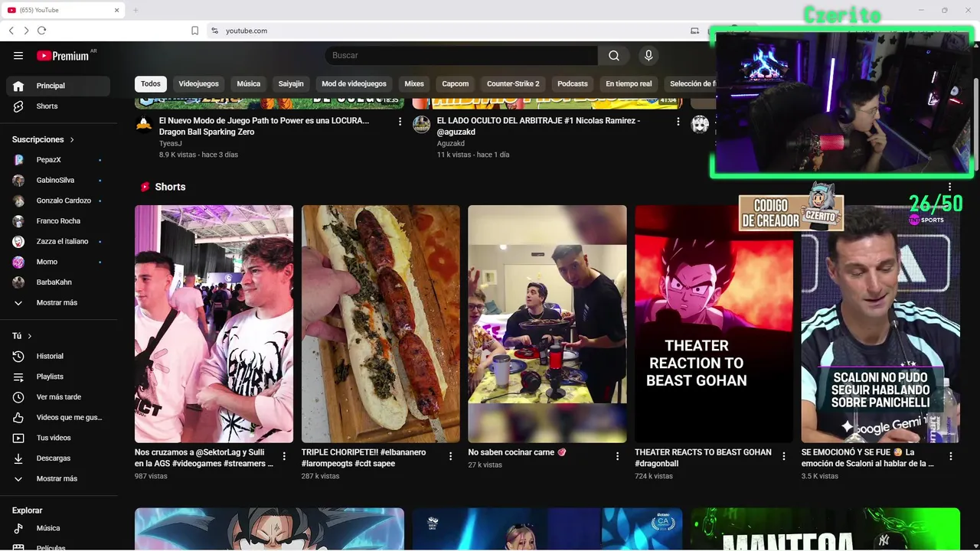Click the Buscar search field
This screenshot has width=980, height=551.
461,55
